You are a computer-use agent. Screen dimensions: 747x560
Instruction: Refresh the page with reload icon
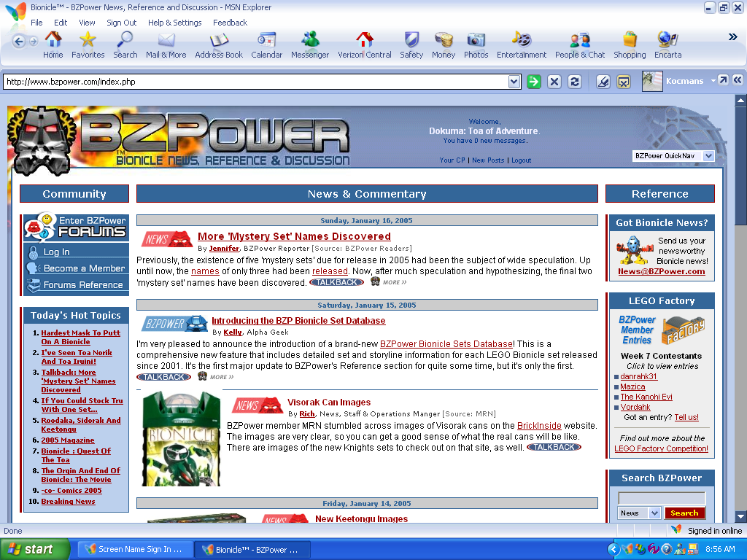click(x=575, y=82)
